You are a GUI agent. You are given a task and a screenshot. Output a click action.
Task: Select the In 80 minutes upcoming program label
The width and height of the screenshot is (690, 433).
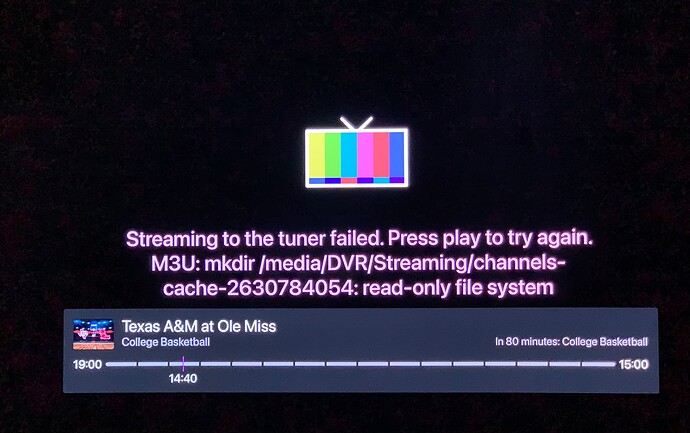coord(571,341)
